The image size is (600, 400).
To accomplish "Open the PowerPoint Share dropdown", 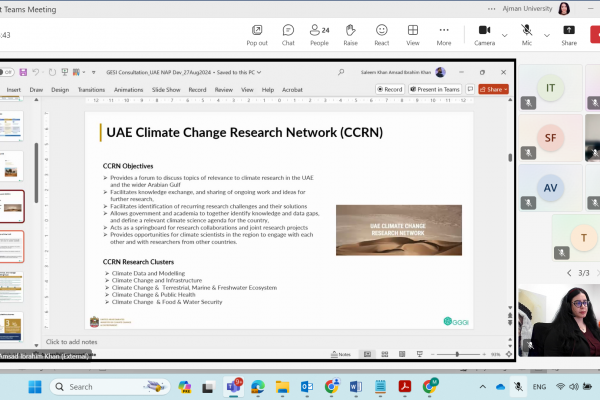I will (x=493, y=89).
